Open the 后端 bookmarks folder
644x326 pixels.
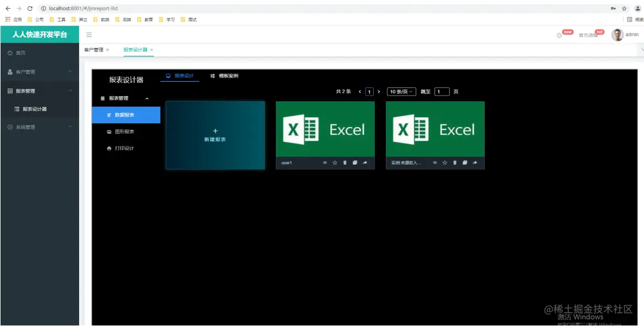[123, 19]
